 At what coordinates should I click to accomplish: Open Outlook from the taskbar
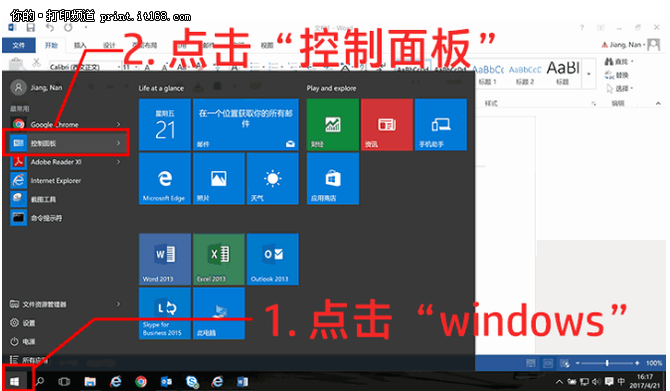[166, 381]
